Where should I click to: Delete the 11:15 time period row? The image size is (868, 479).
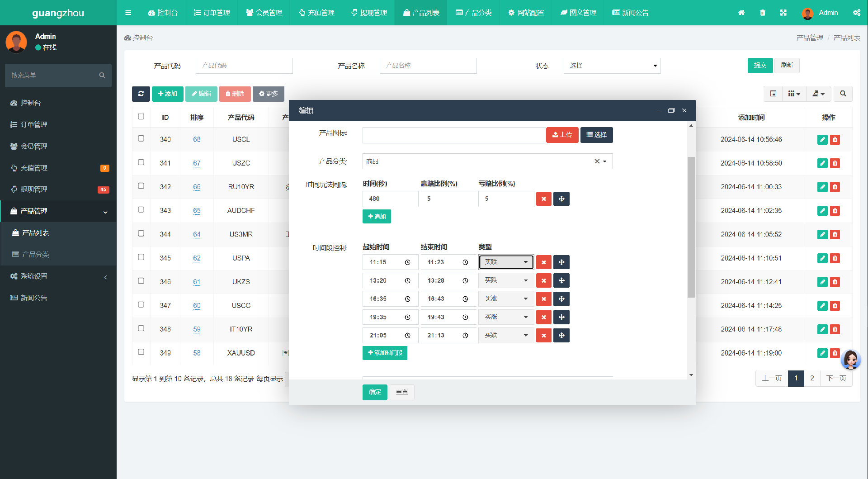click(543, 262)
